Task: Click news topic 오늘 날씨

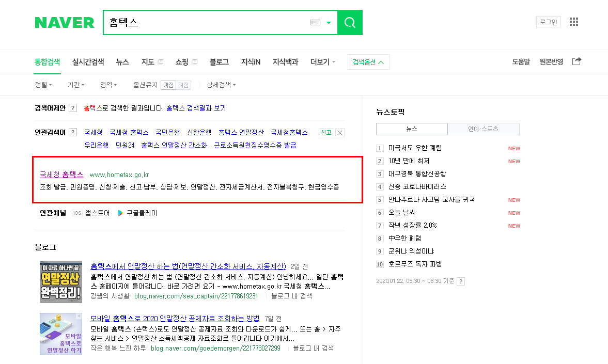Action: tap(402, 212)
